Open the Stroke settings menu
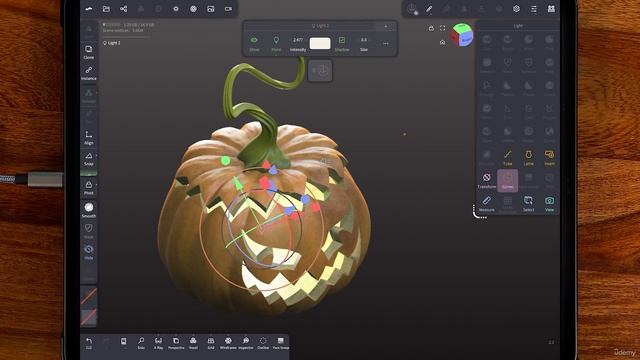The image size is (640, 360). click(412, 9)
